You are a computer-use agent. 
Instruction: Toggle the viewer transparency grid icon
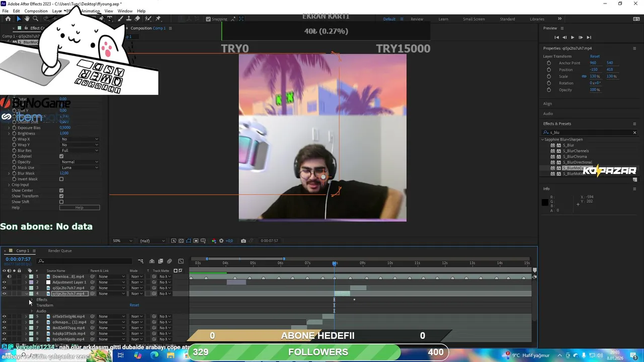(181, 241)
